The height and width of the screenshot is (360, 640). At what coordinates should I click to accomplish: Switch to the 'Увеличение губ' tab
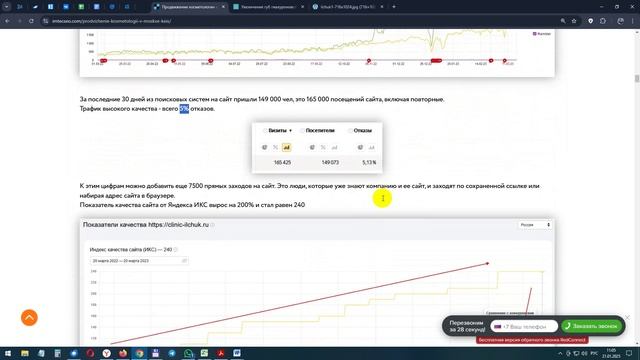point(268,7)
